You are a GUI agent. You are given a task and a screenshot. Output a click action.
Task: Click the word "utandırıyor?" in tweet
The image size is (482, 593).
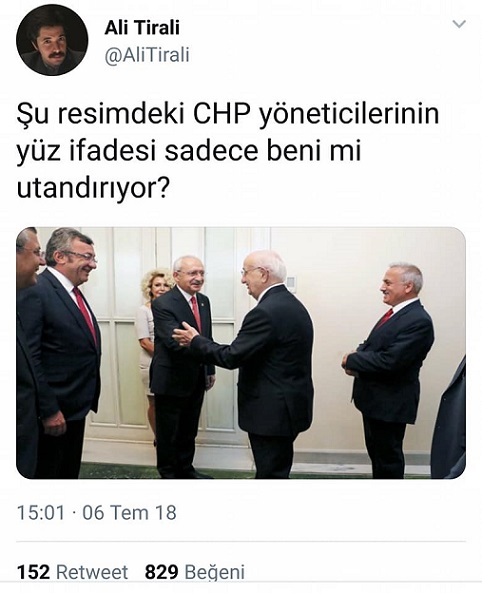click(x=92, y=189)
